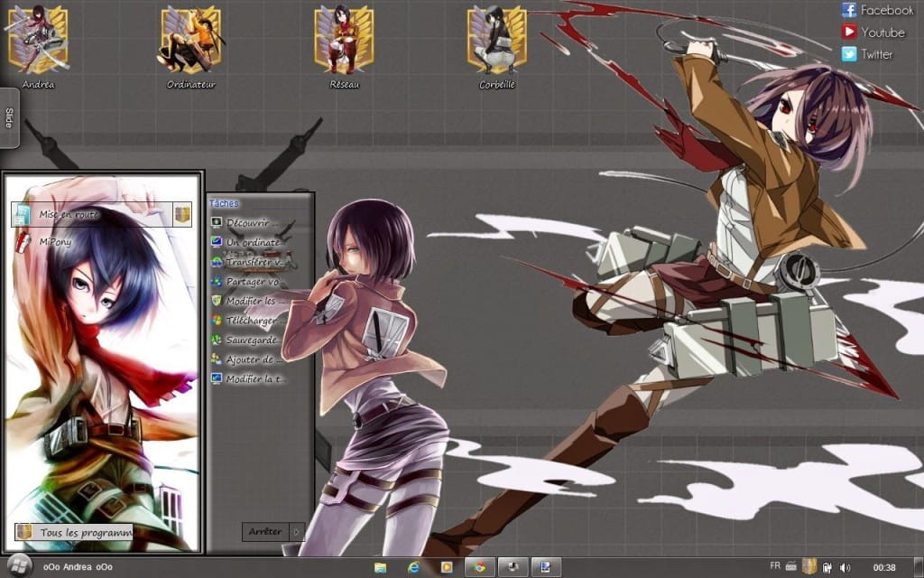Open the folder icon on the taskbar
The image size is (924, 578).
pos(381,568)
